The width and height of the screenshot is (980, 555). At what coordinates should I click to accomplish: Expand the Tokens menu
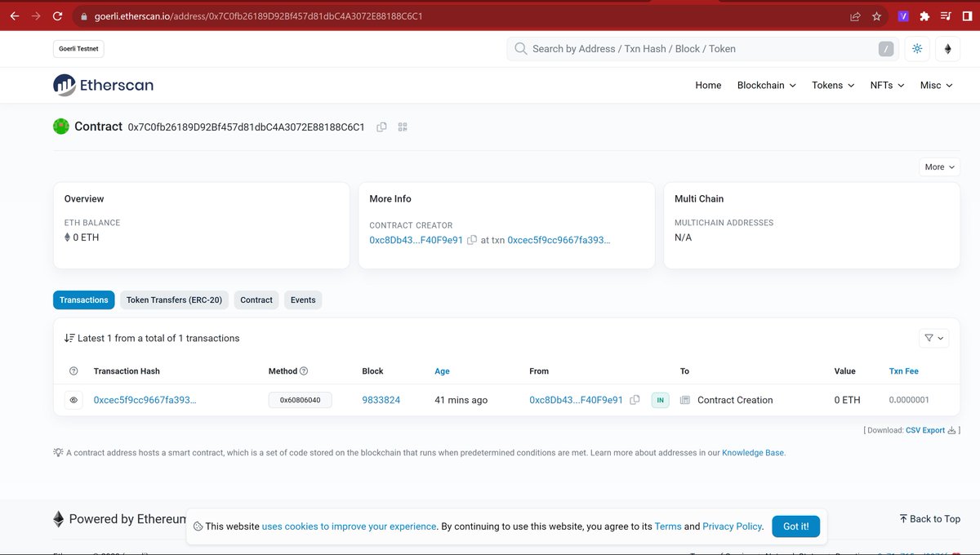pyautogui.click(x=833, y=85)
